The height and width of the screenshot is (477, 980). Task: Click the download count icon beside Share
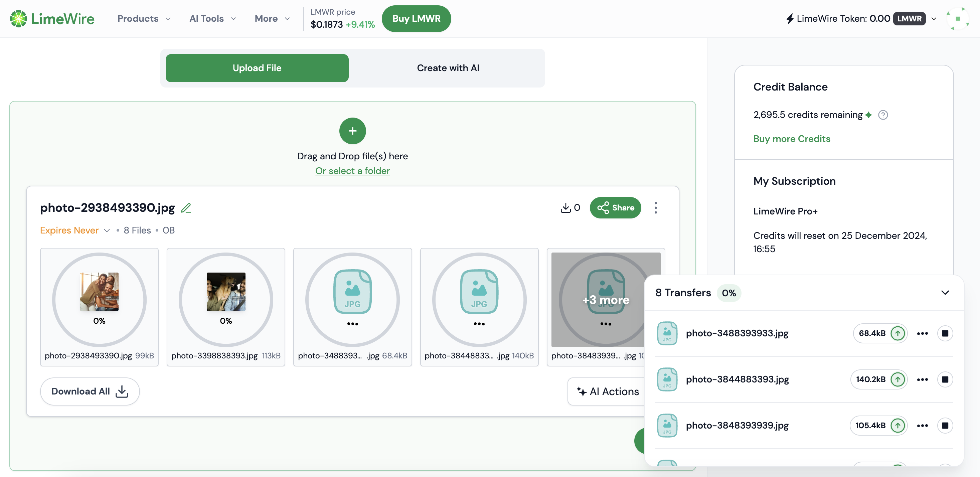click(566, 208)
